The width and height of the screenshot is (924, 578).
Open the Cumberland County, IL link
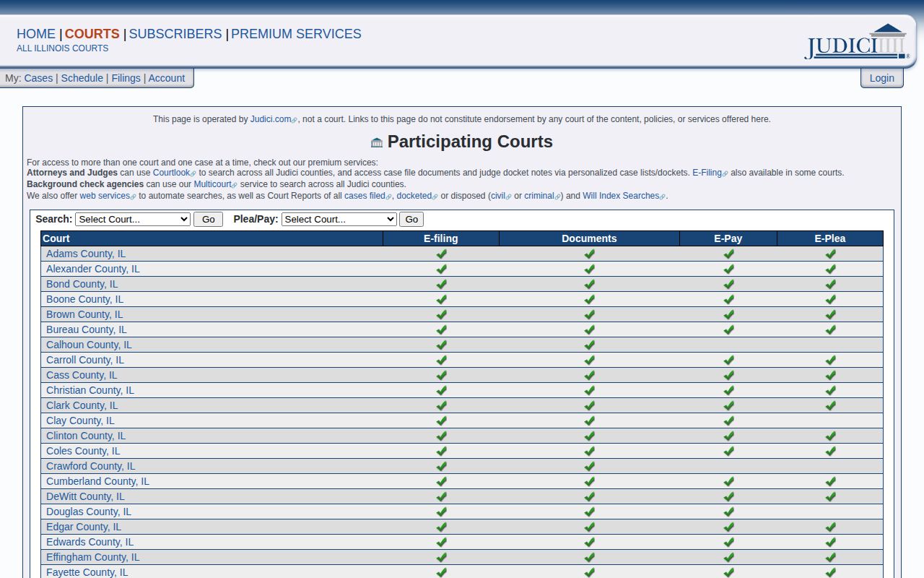(x=97, y=481)
